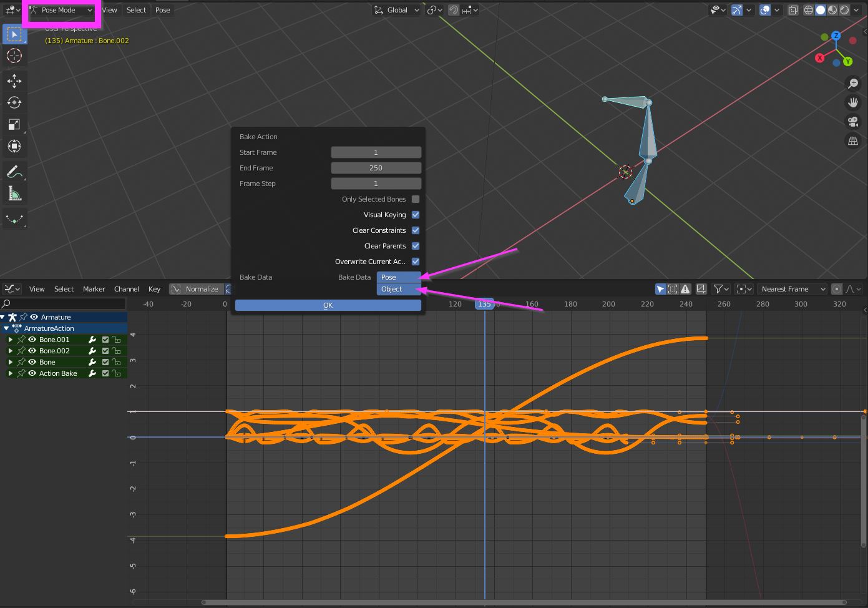Image resolution: width=868 pixels, height=608 pixels.
Task: Open the Nearest Frame snapping dropdown
Action: click(x=791, y=288)
